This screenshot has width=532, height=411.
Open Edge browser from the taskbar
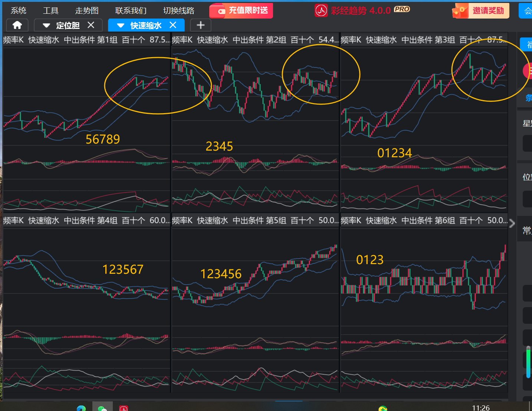[x=81, y=408]
